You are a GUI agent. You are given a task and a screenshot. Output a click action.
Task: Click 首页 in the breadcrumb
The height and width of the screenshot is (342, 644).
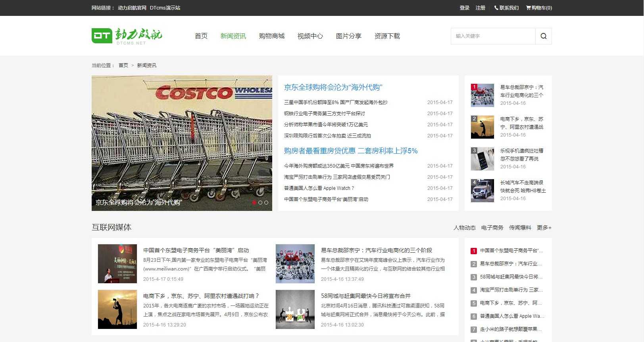click(123, 66)
